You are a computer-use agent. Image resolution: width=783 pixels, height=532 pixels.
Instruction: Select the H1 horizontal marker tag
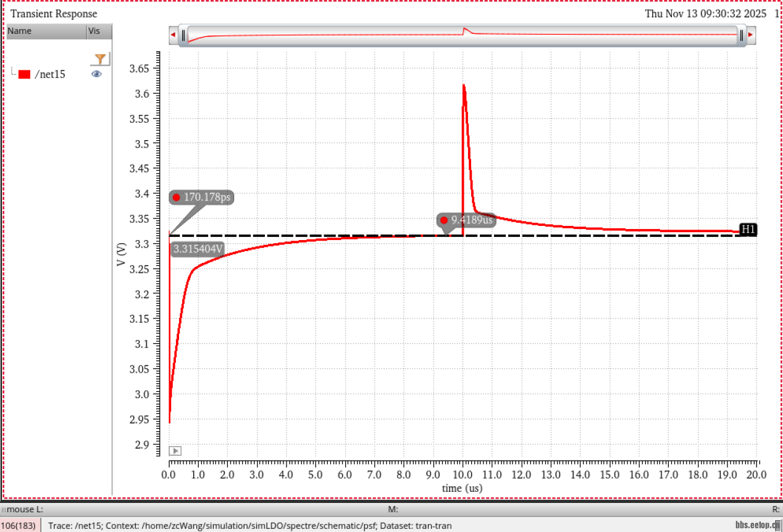[748, 230]
